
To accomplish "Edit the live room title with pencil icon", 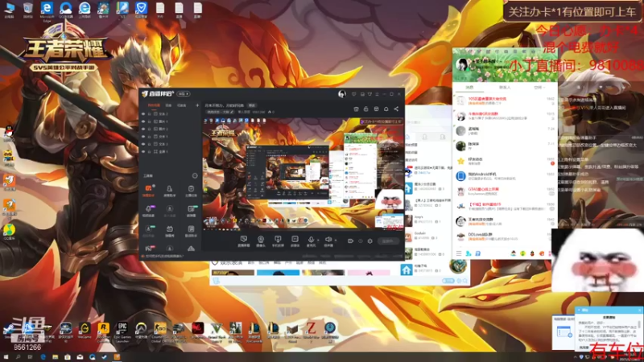I will click(232, 112).
